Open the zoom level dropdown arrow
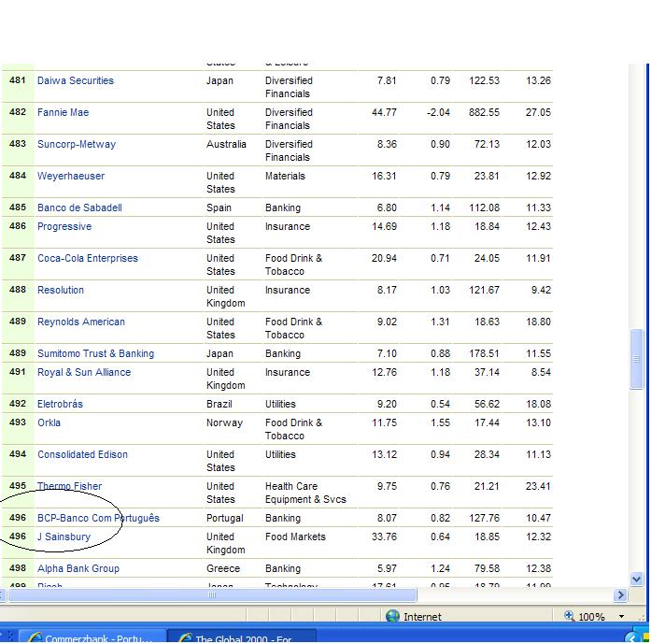 [x=621, y=617]
